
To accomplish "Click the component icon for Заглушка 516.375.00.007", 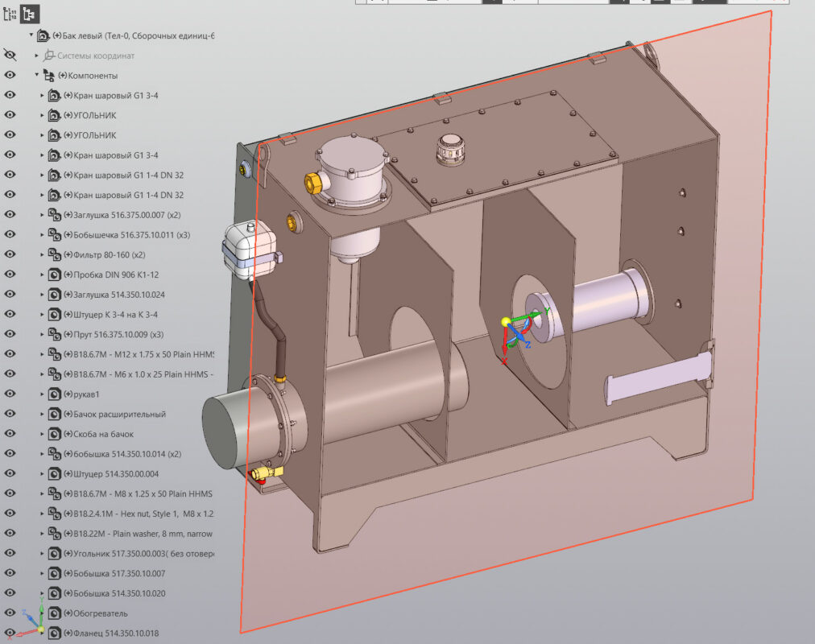I will click(x=55, y=214).
